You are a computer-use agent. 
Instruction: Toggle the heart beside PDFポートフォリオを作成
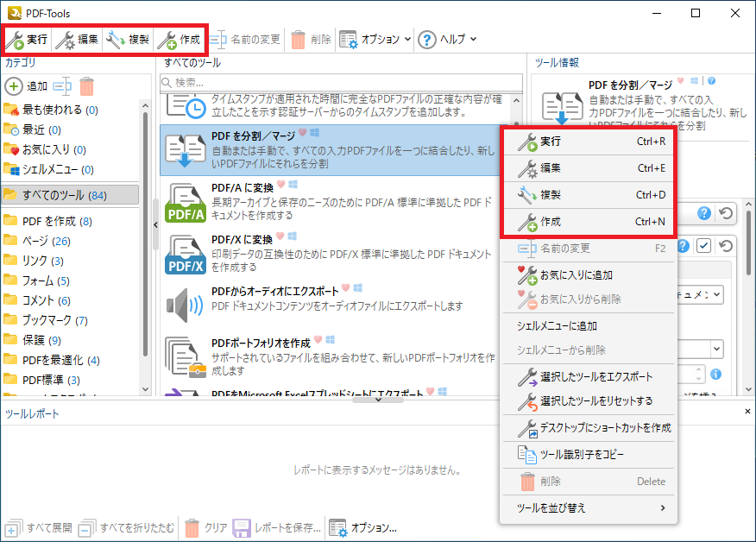[x=318, y=340]
